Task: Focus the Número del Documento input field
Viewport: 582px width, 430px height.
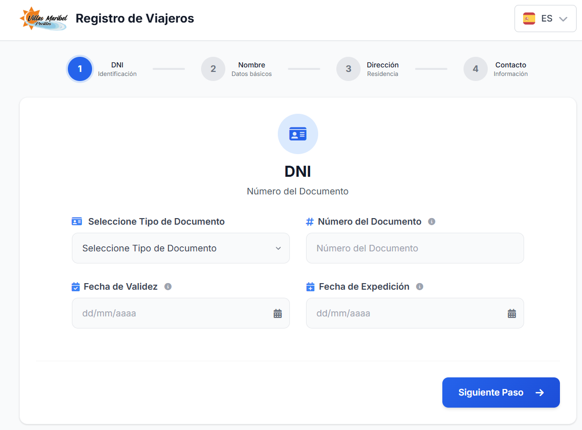Action: [415, 248]
